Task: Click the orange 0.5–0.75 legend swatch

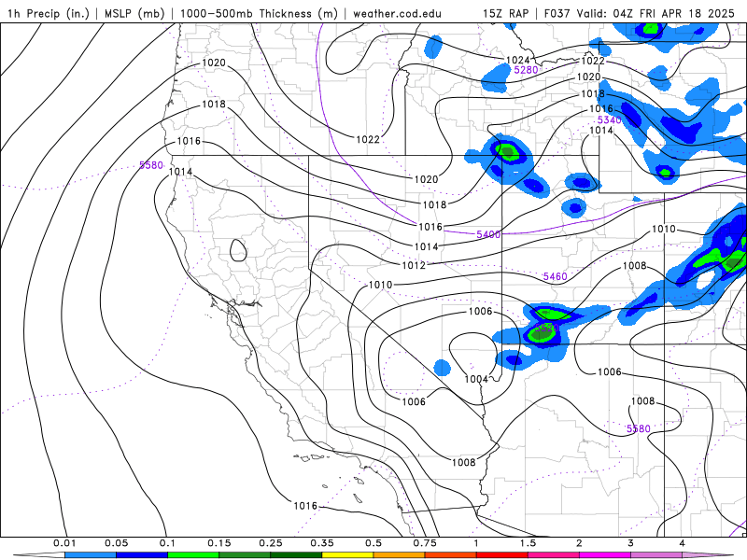Action: click(400, 555)
